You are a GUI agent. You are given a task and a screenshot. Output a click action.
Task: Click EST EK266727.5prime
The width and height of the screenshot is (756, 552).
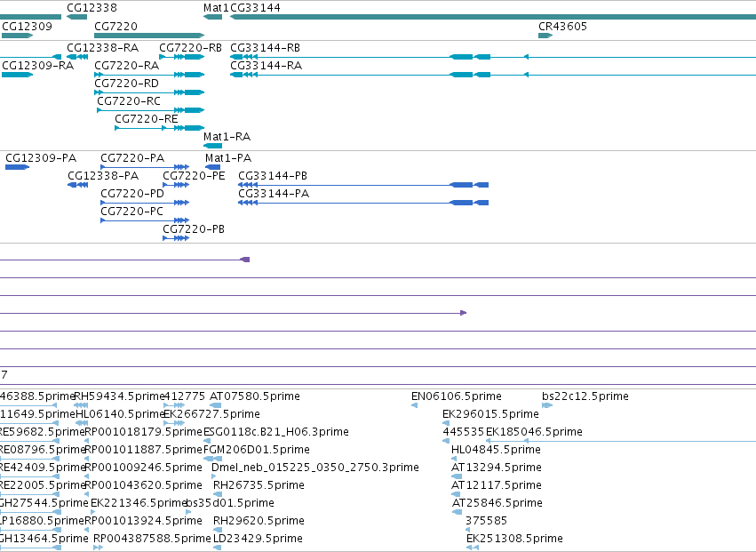pyautogui.click(x=211, y=414)
